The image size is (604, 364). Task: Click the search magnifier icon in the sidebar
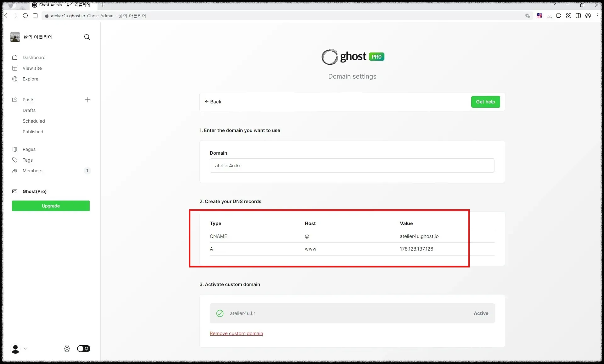(x=87, y=37)
